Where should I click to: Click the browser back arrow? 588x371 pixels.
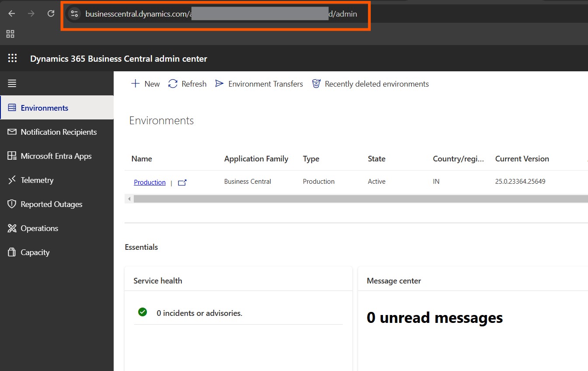[x=12, y=14]
